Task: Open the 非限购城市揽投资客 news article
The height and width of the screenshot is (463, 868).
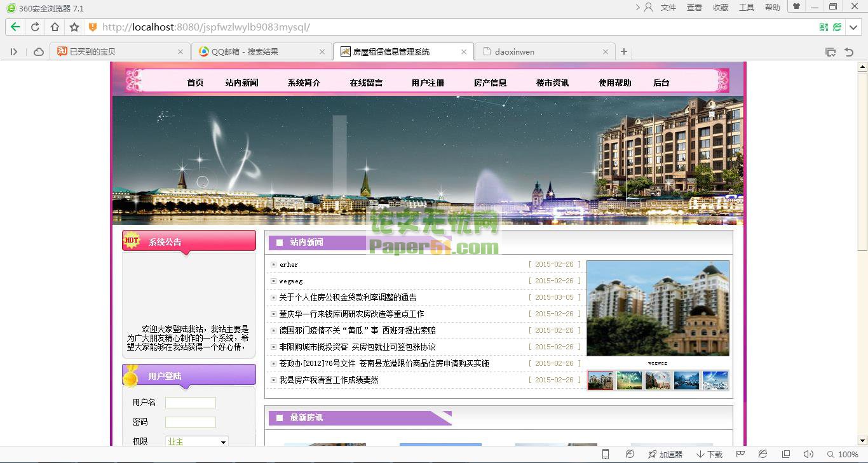Action: coord(357,347)
